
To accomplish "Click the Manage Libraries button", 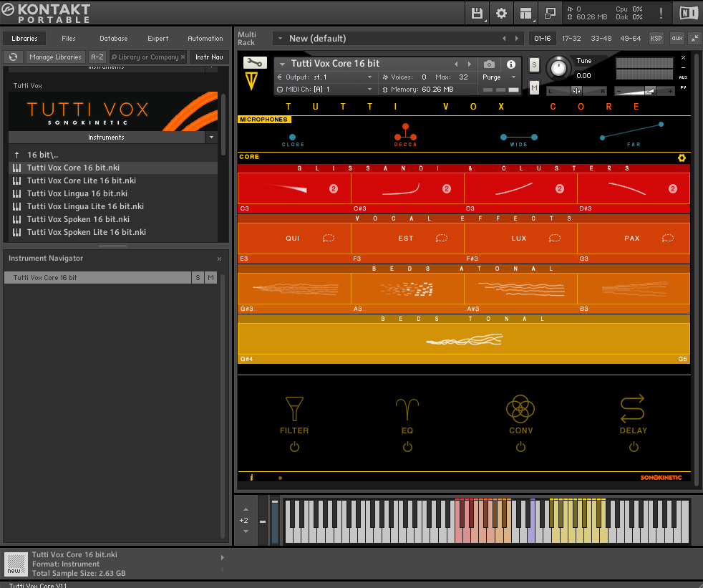I will [x=55, y=57].
